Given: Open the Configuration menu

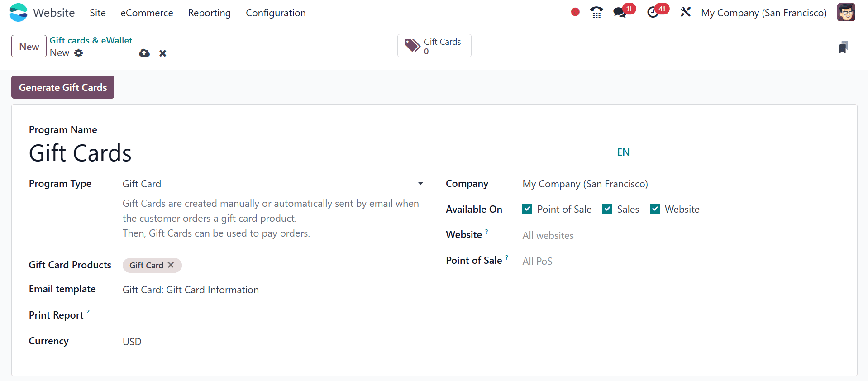Looking at the screenshot, I should (x=276, y=13).
